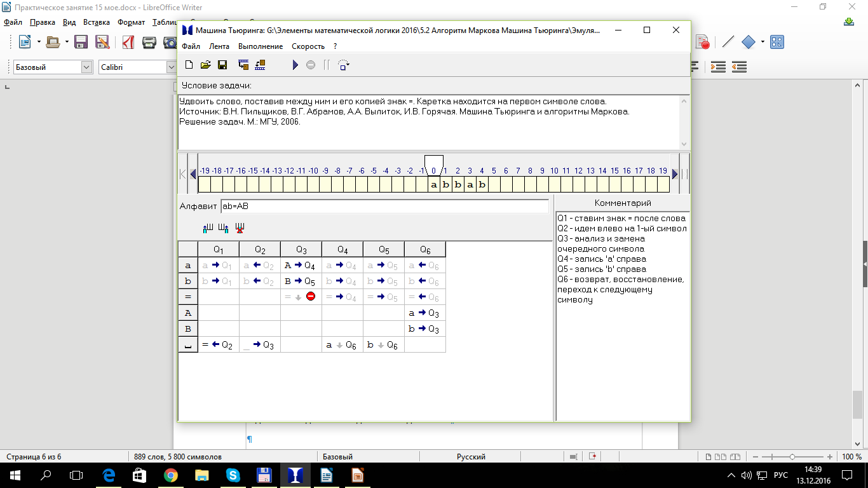Screen dimensions: 868x488
Task: Create a new Turing machine program
Action: coord(189,65)
